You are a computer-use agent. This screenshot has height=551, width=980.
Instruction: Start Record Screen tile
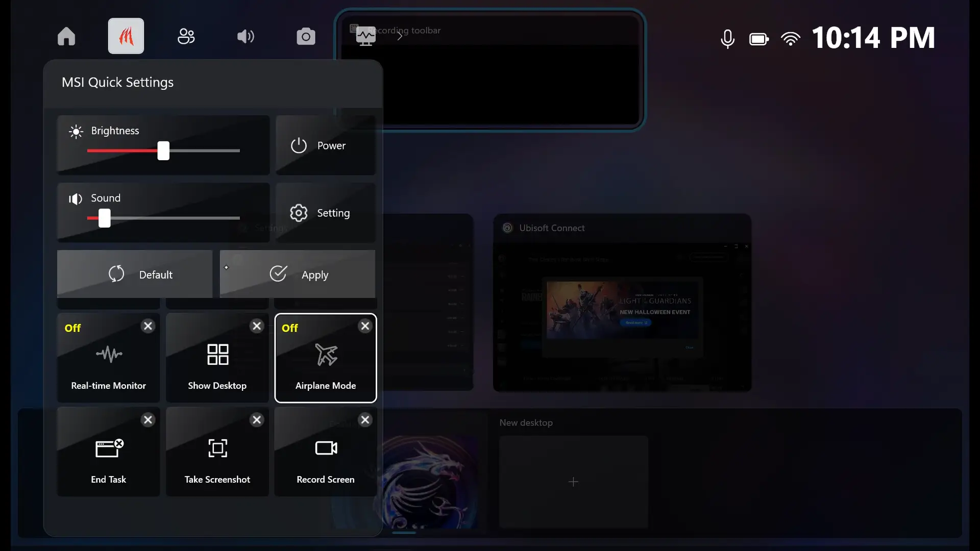coord(326,452)
